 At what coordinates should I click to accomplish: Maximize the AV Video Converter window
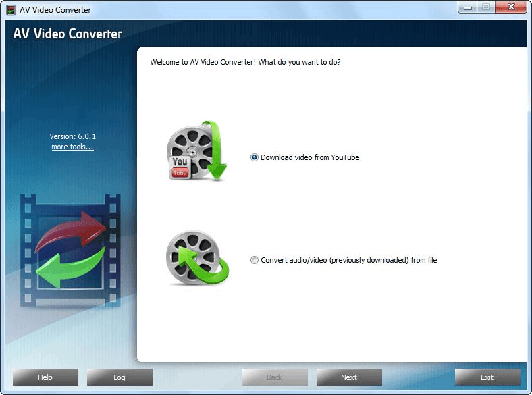486,7
